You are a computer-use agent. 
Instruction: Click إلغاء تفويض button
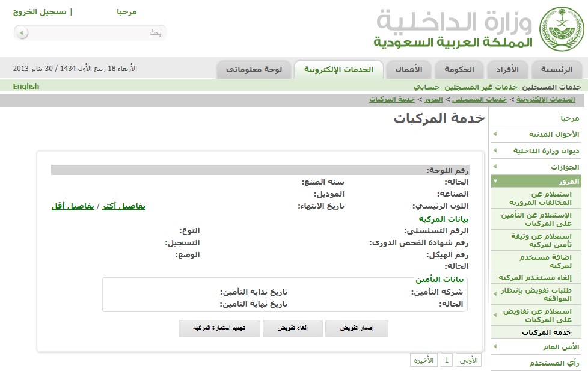coord(293,328)
